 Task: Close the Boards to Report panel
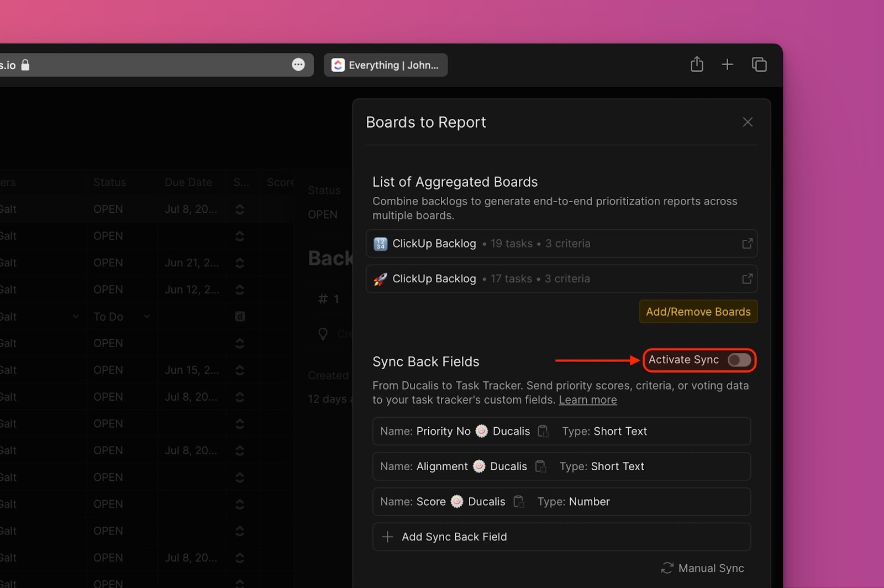click(x=748, y=122)
